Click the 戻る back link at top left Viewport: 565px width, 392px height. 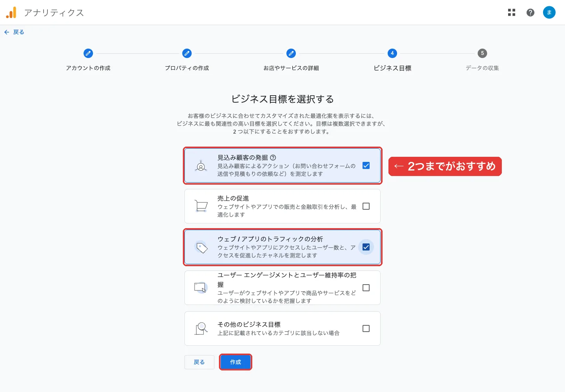[15, 32]
